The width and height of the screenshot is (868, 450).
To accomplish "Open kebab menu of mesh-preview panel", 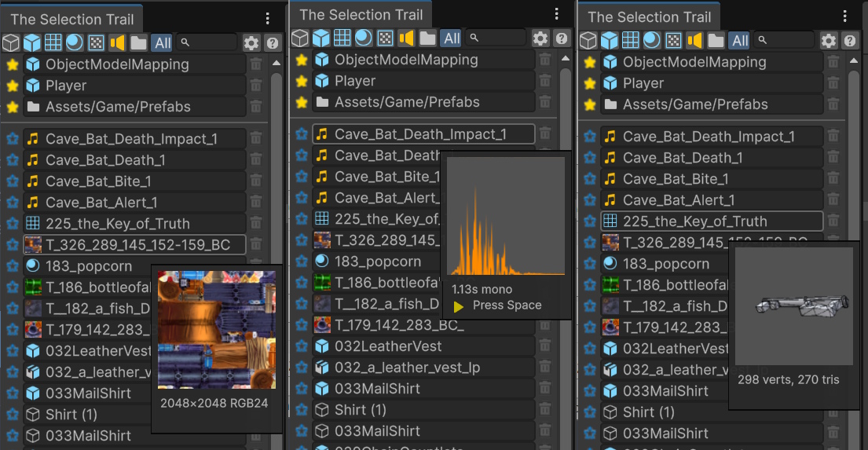I will pyautogui.click(x=844, y=16).
